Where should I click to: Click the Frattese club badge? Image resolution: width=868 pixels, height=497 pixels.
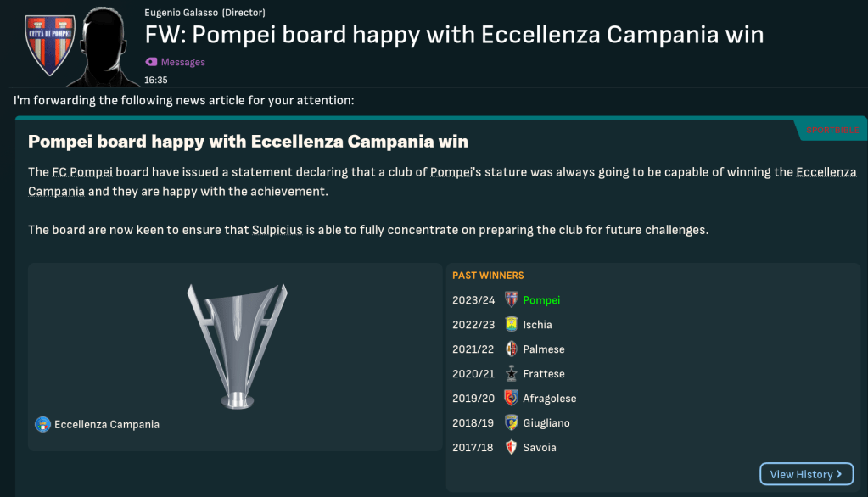(x=511, y=374)
